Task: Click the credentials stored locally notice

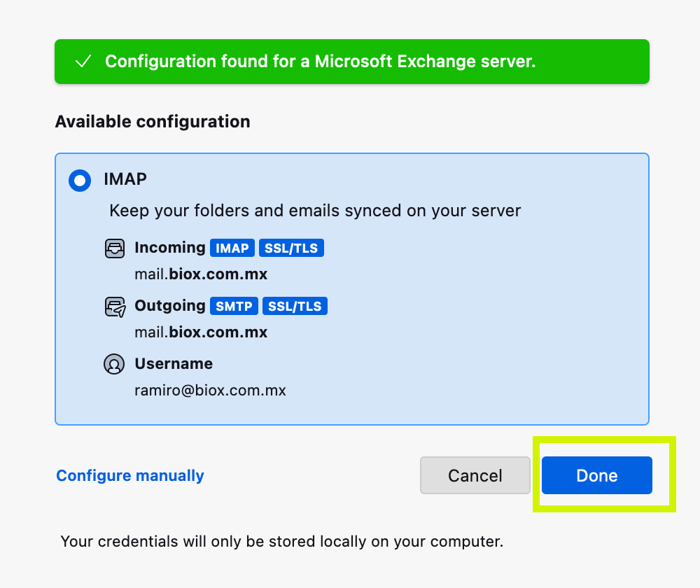Action: point(282,541)
